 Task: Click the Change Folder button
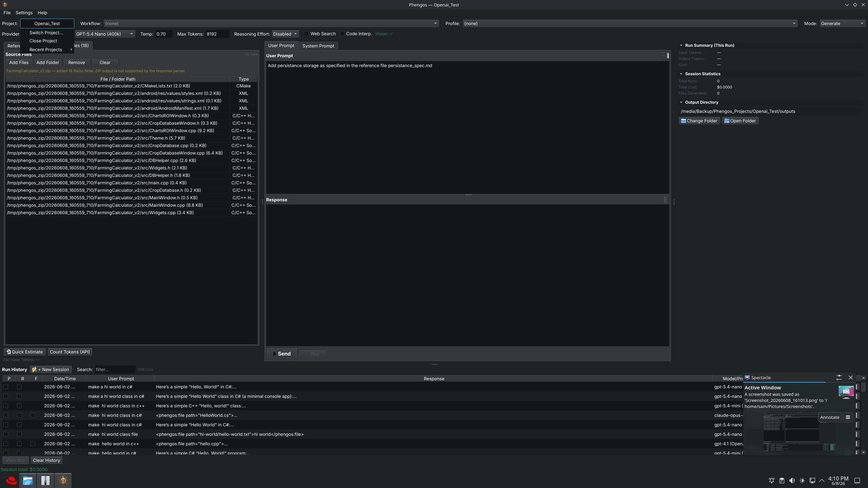(x=699, y=121)
